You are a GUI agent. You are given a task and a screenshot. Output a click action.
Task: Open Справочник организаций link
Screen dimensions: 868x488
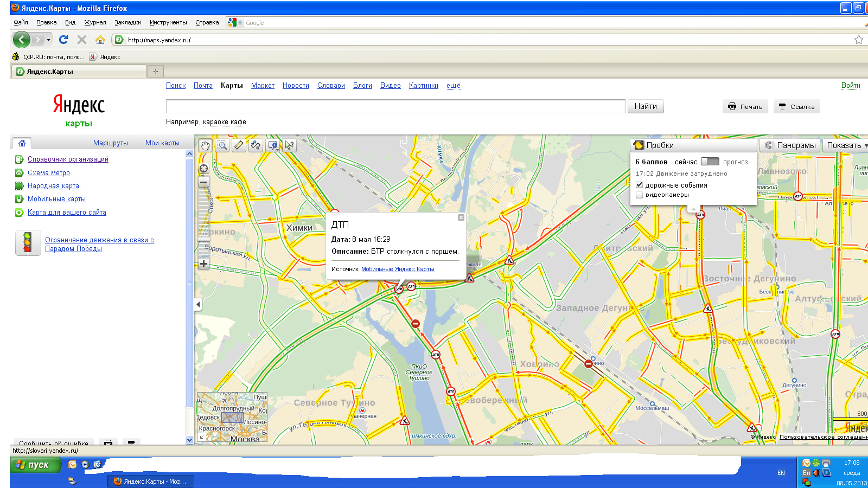pyautogui.click(x=68, y=159)
